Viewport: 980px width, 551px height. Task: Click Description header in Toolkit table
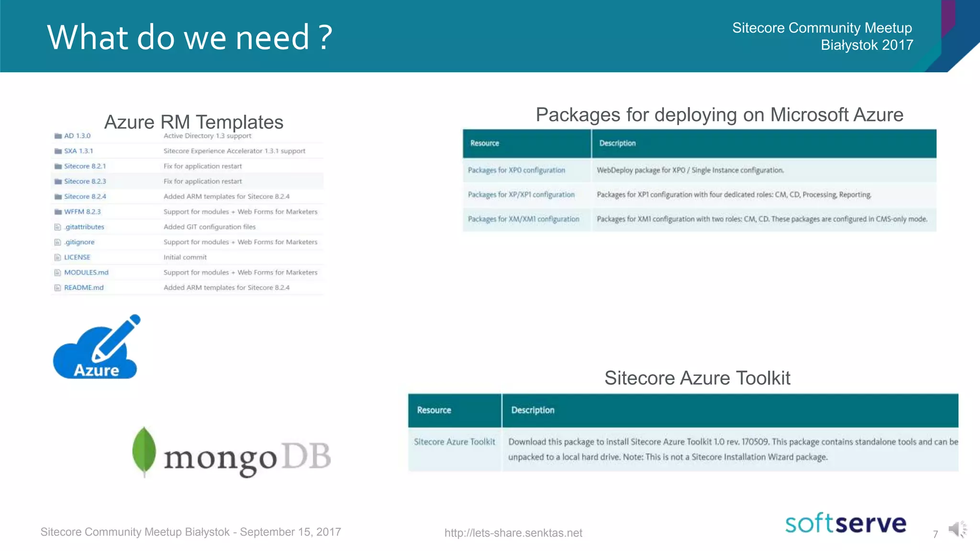tap(533, 410)
